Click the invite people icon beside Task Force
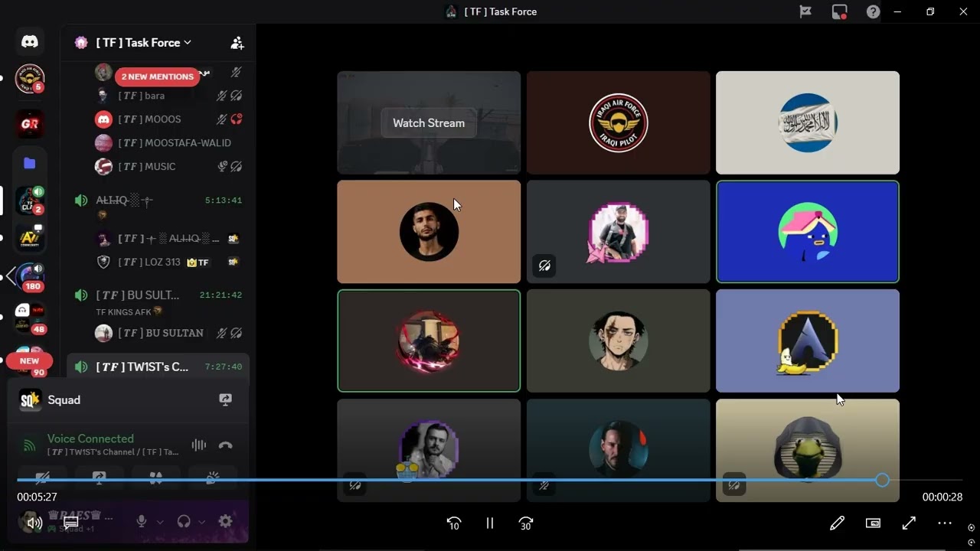The image size is (980, 551). pos(237,43)
